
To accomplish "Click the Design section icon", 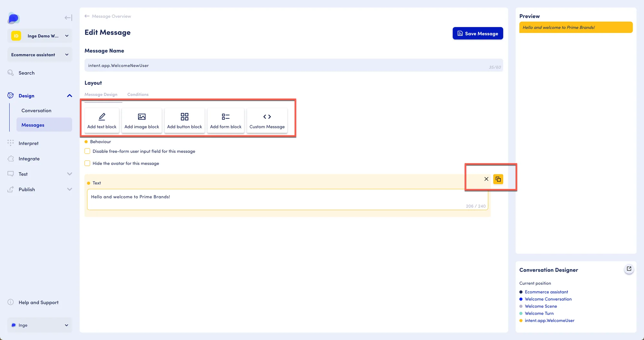I will pos(11,96).
